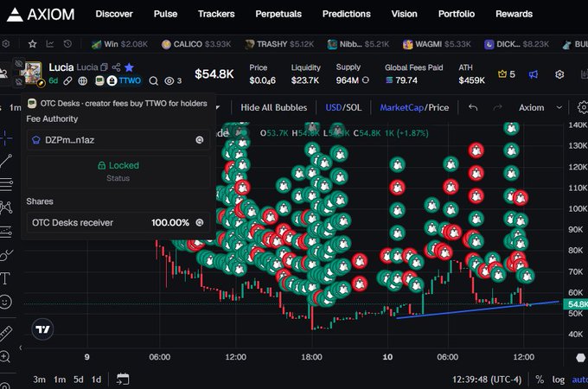The width and height of the screenshot is (588, 389).
Task: Open watchlist star in ticker bar
Action: [x=33, y=44]
